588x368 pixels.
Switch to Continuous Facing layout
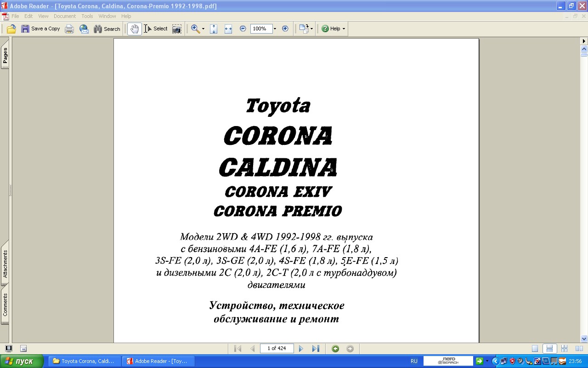565,349
